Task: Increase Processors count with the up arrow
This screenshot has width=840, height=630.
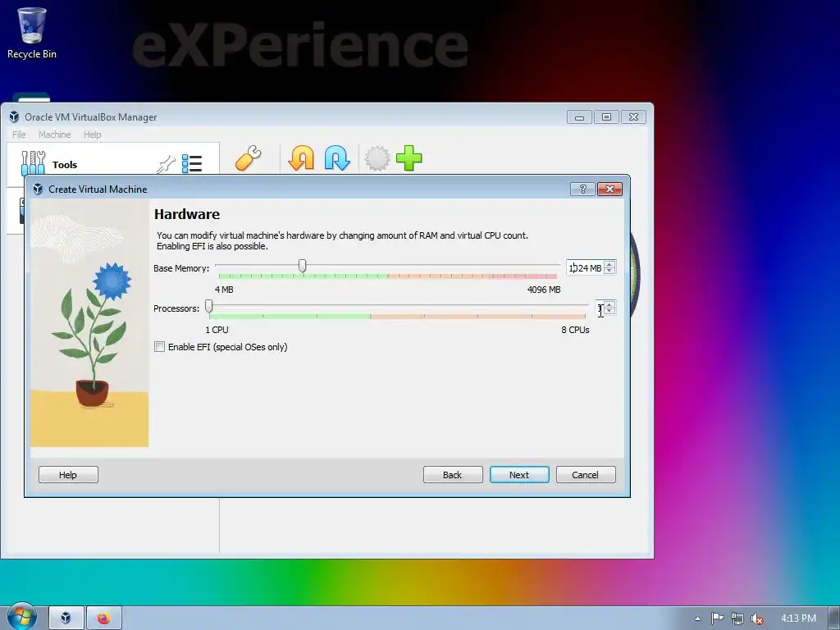Action: click(609, 305)
